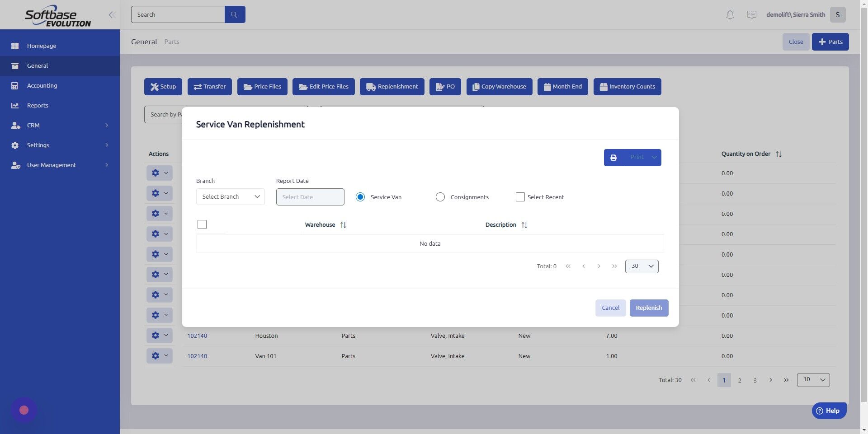Open Inventory Counts

627,86
